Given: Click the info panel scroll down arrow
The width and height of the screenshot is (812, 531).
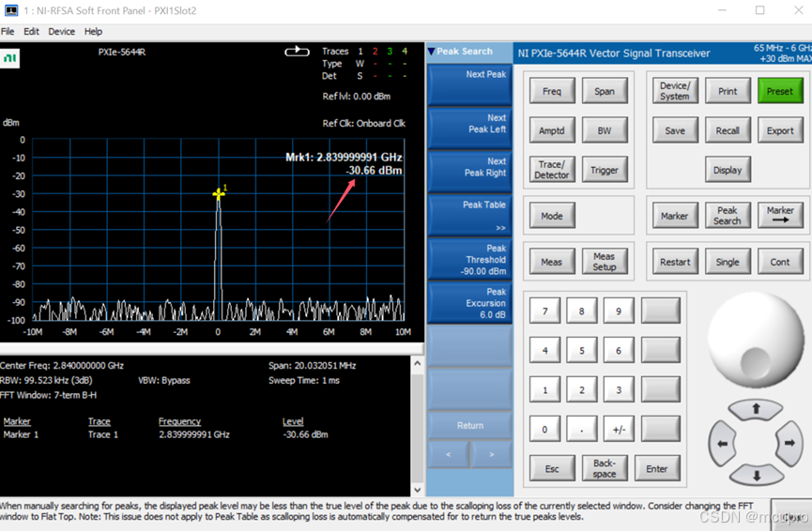Looking at the screenshot, I should point(418,490).
